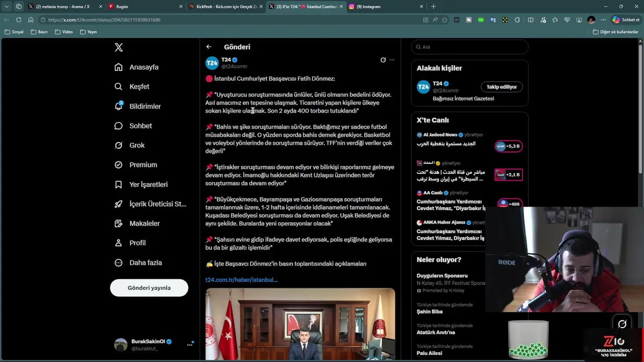The height and width of the screenshot is (362, 644).
Task: Click the workspaces icon in the tab bar
Action: point(19,7)
